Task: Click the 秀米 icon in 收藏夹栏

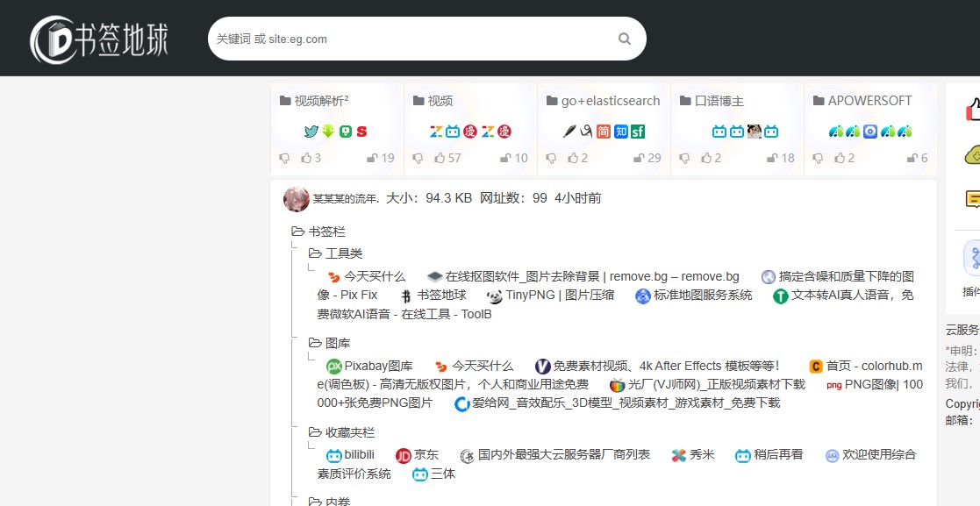Action: click(677, 454)
